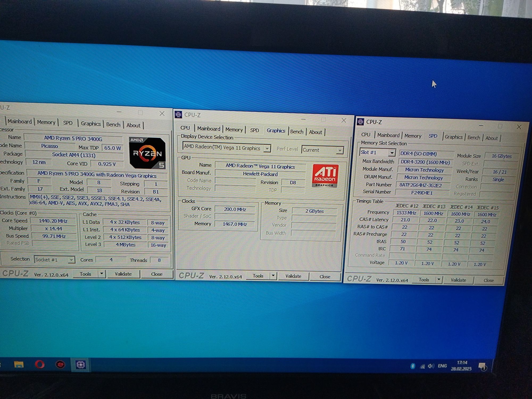Viewport: 532px width, 399px height.
Task: Click Max Bandwidth DDR4-3200 (1600 MHz) field
Action: [x=425, y=162]
